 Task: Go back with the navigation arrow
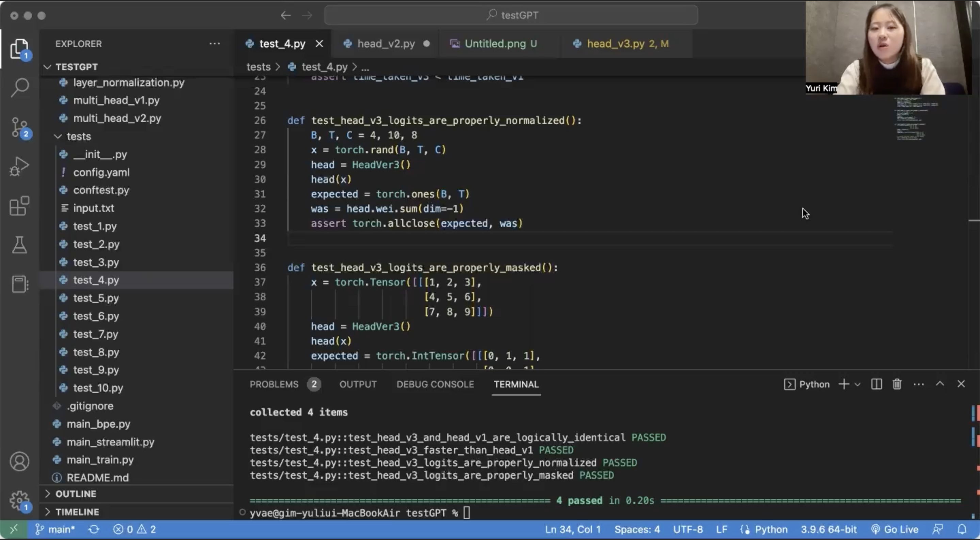pyautogui.click(x=286, y=15)
